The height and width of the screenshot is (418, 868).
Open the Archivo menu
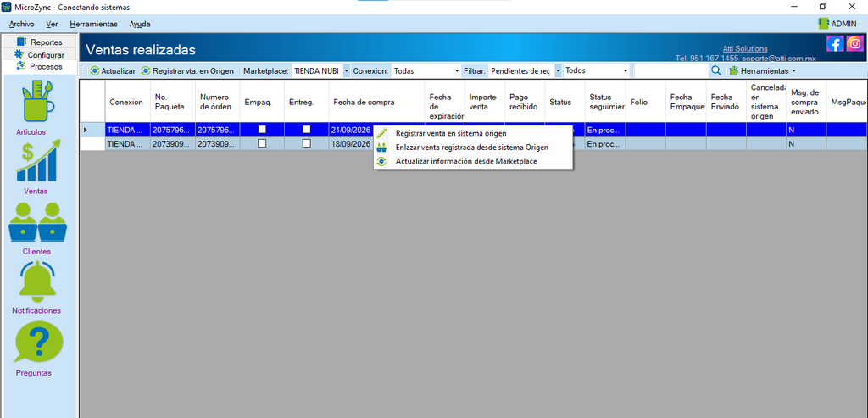[x=21, y=24]
